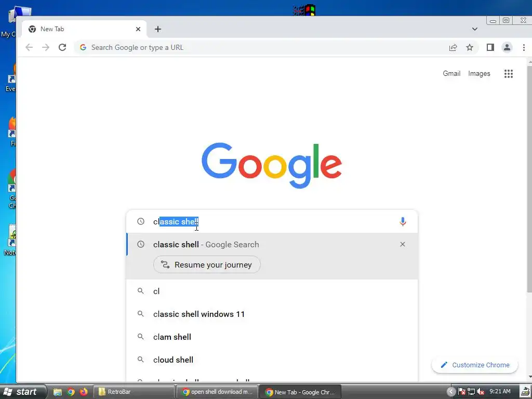
Task: Open Google Images link
Action: (479, 74)
